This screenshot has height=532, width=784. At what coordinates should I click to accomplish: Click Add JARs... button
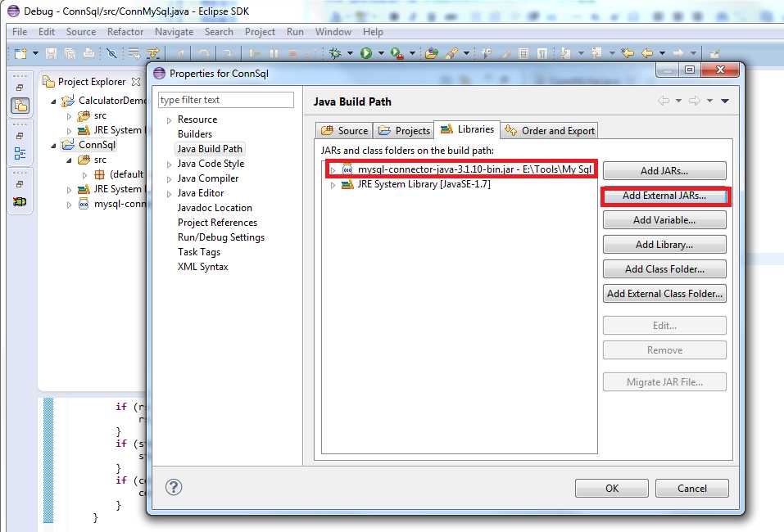tap(664, 171)
